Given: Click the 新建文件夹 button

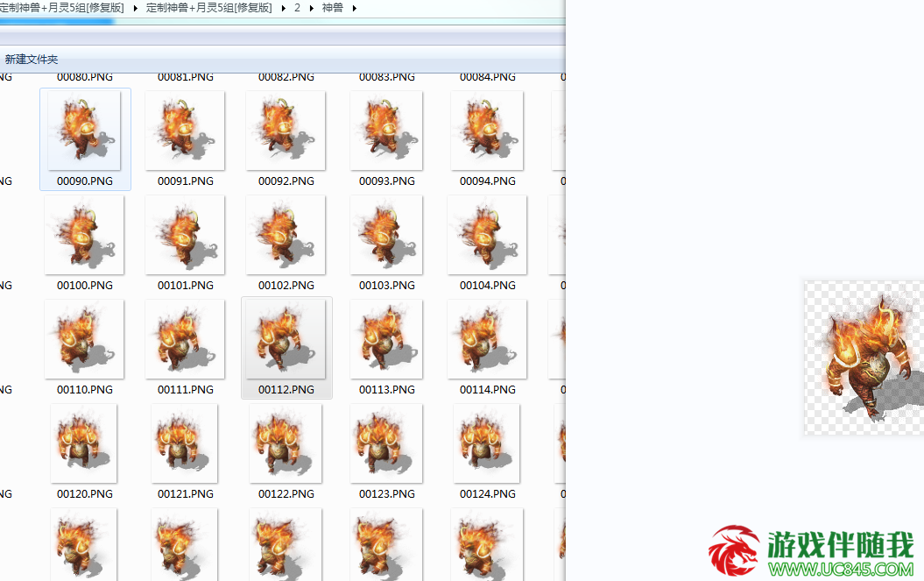Looking at the screenshot, I should pyautogui.click(x=32, y=59).
